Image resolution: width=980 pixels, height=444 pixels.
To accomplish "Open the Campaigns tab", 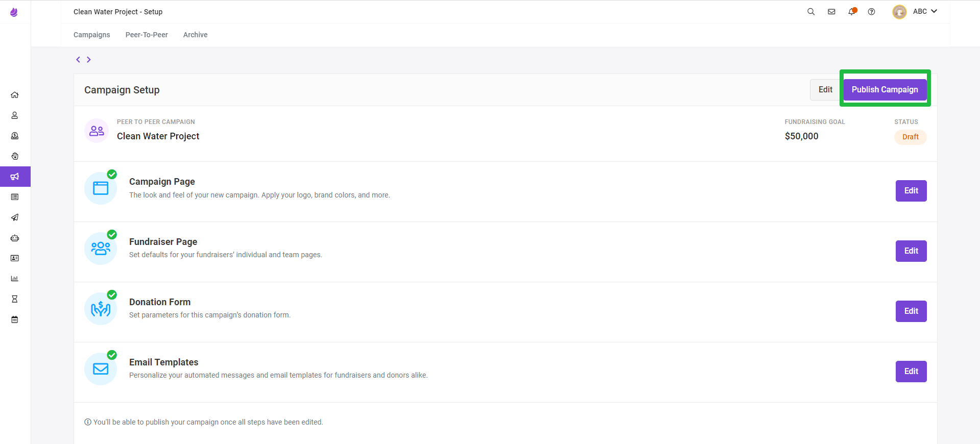I will [92, 35].
